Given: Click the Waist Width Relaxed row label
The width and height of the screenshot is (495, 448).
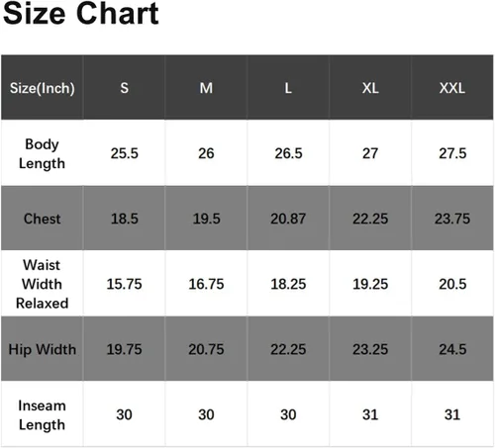Looking at the screenshot, I should coord(43,284).
